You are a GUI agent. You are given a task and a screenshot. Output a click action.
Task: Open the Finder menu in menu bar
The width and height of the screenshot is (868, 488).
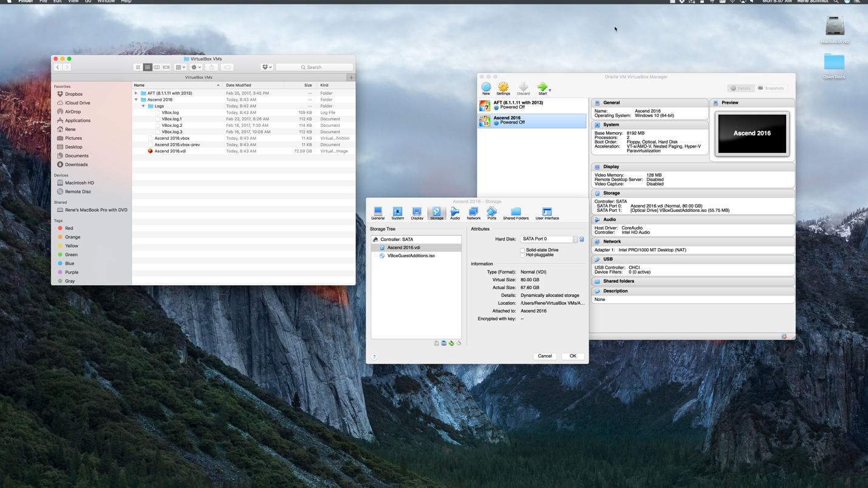coord(26,2)
